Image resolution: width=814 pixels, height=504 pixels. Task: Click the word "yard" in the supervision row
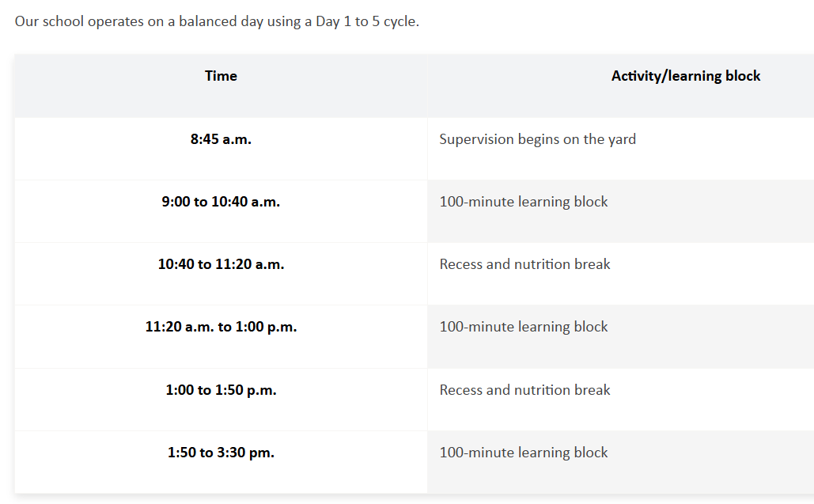[x=622, y=139]
